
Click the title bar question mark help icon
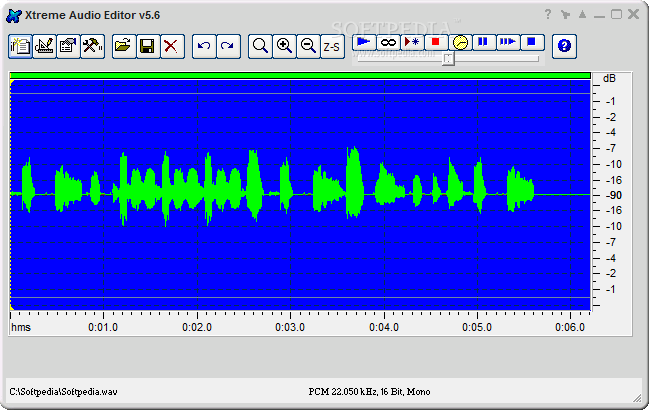coord(548,14)
